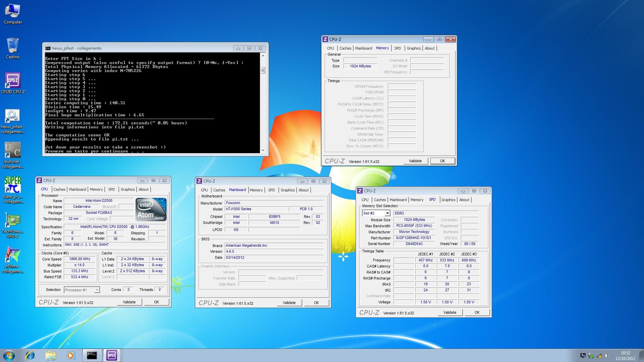Viewport: 644px width, 362px height.
Task: Open the About tab in the SPD window
Action: (464, 200)
